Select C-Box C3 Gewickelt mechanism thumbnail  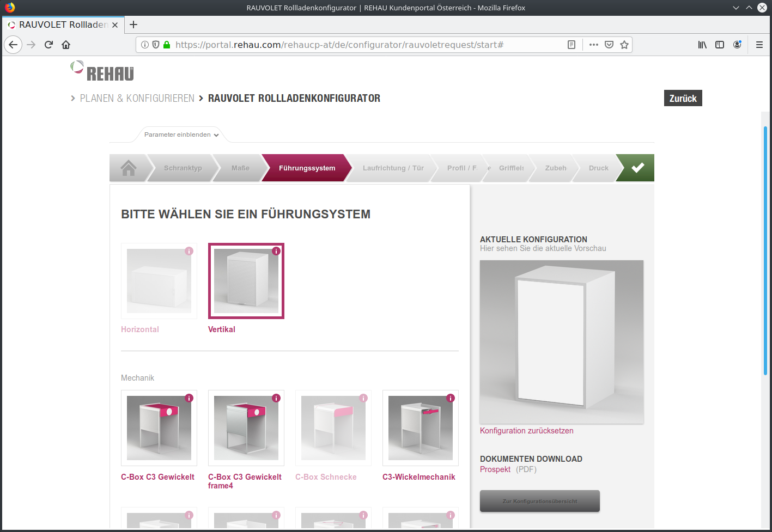click(159, 428)
